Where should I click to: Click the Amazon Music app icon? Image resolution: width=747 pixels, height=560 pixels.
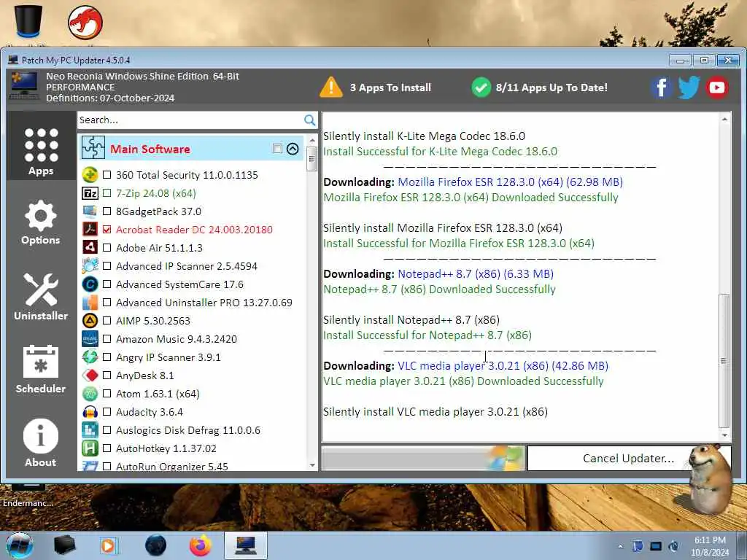click(90, 339)
